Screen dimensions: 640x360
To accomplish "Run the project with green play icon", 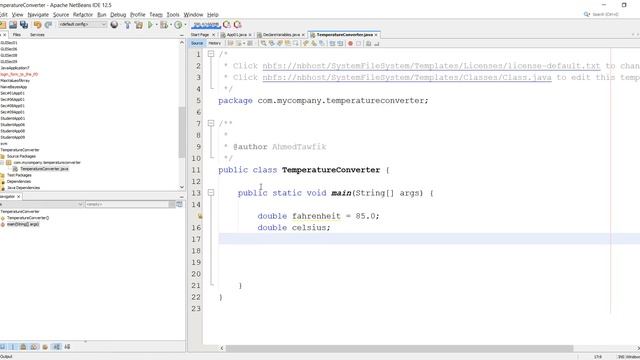I will (x=150, y=25).
